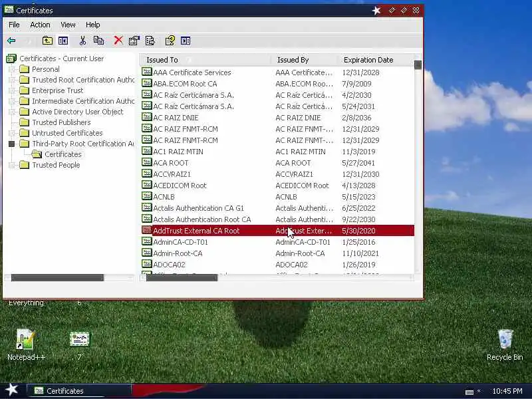Click the Certificates - Current User root icon

[11, 59]
